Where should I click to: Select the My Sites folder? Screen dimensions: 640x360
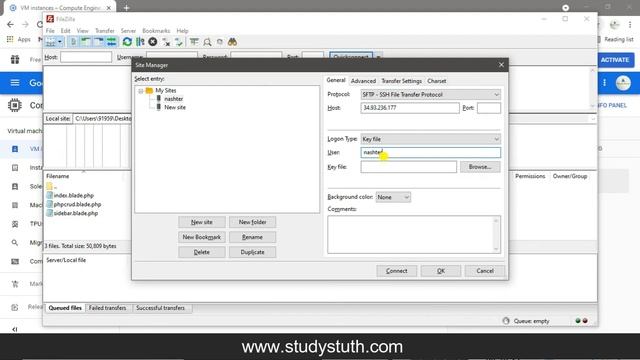click(x=165, y=90)
